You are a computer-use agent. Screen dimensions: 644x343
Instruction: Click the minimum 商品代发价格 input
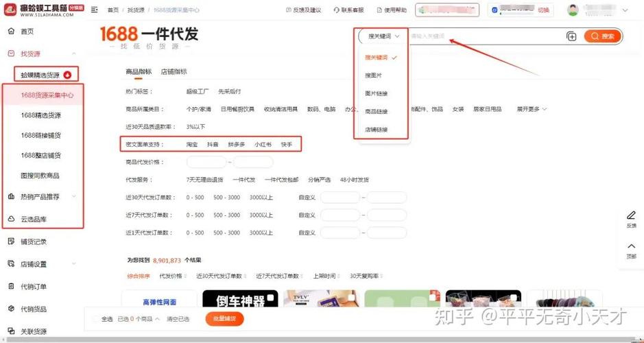click(x=206, y=163)
